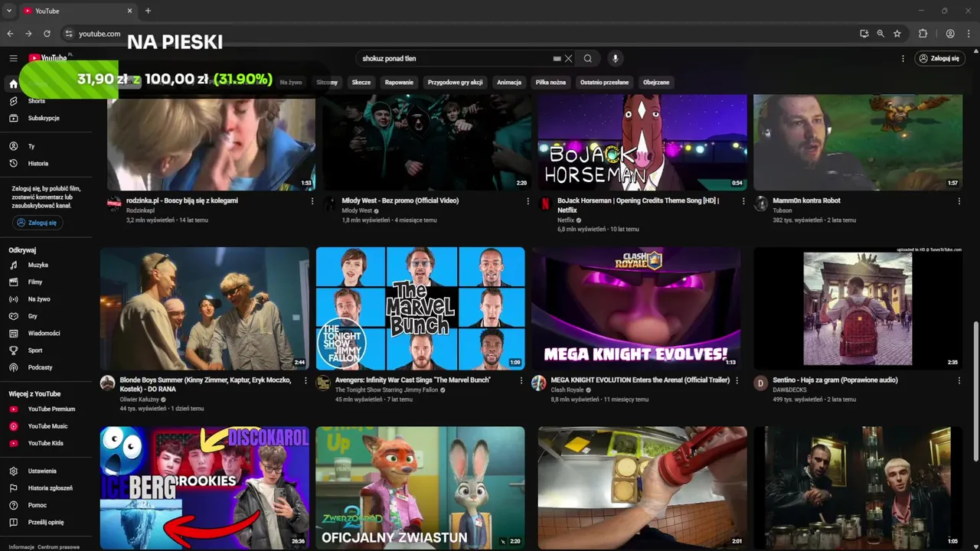Image resolution: width=980 pixels, height=551 pixels.
Task: Open Filmy in the Odkrywaj section
Action: pyautogui.click(x=35, y=282)
